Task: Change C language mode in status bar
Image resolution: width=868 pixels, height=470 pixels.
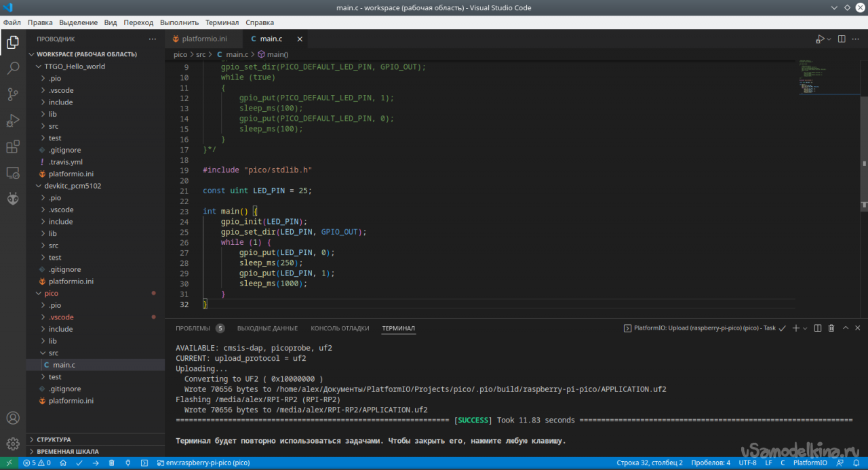Action: click(x=783, y=463)
